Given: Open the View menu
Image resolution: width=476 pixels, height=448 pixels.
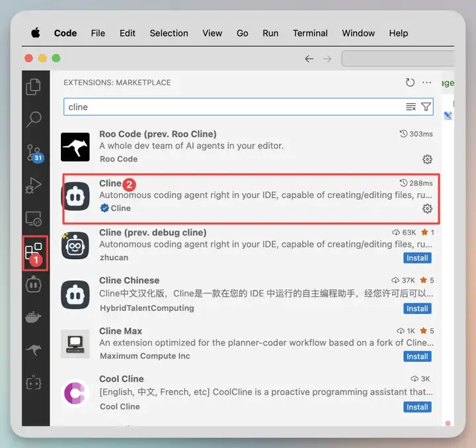Looking at the screenshot, I should [212, 33].
